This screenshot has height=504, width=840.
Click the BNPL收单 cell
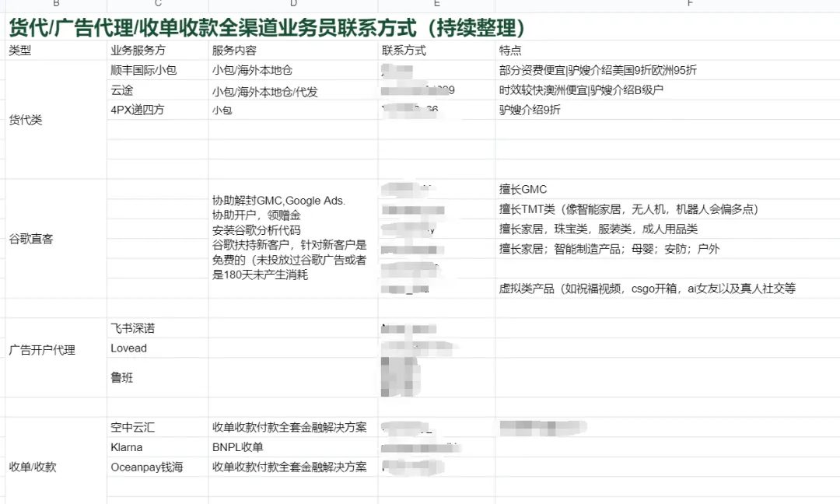[293, 446]
